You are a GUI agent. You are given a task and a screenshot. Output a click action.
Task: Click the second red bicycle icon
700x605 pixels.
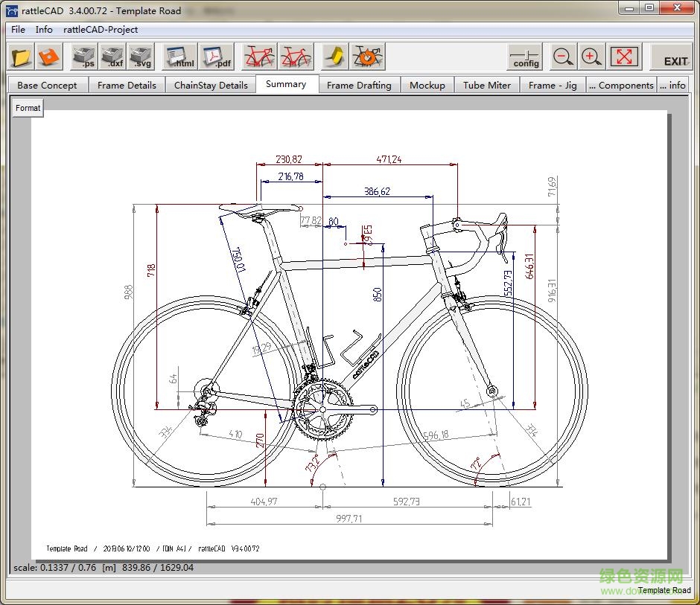pyautogui.click(x=296, y=57)
